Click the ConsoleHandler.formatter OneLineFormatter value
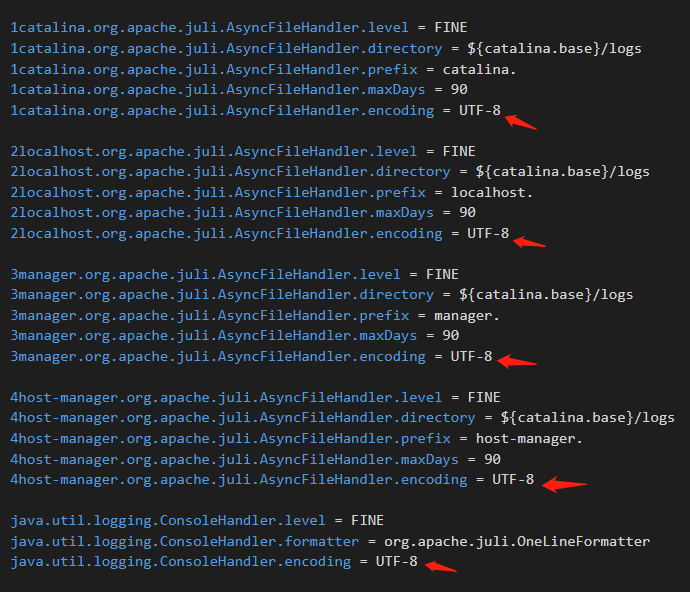This screenshot has width=690, height=592. click(517, 541)
